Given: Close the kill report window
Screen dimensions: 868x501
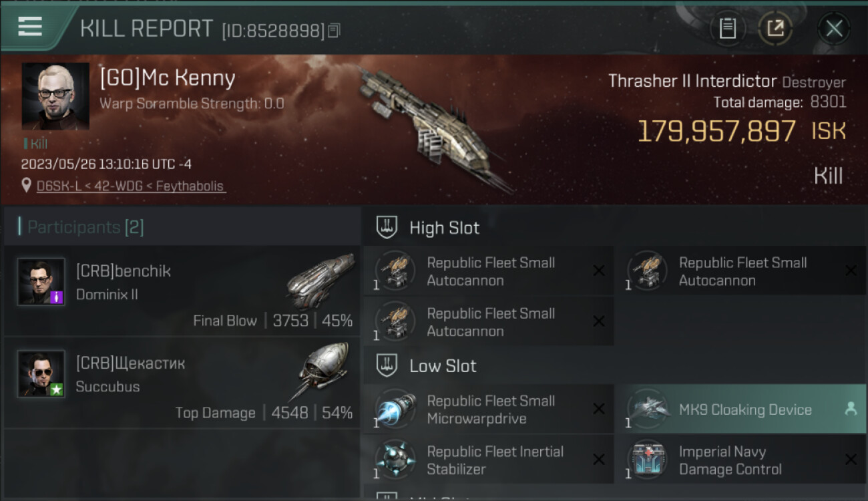Looking at the screenshot, I should coord(834,28).
